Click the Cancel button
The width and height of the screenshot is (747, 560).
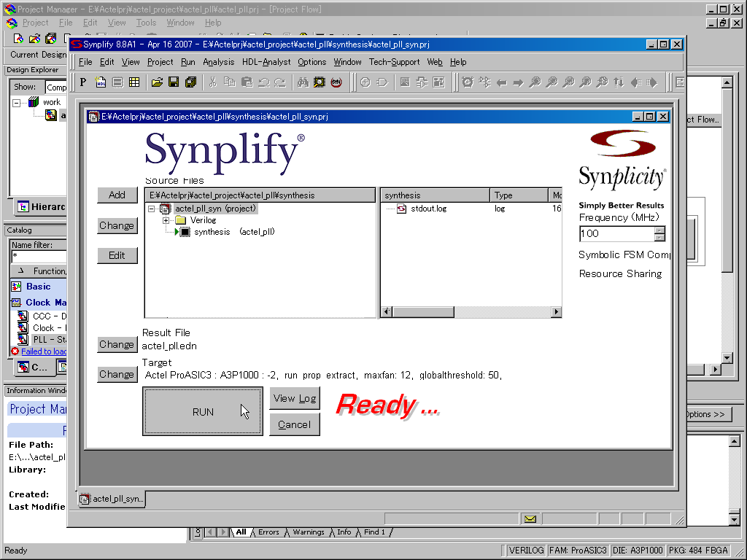[295, 424]
